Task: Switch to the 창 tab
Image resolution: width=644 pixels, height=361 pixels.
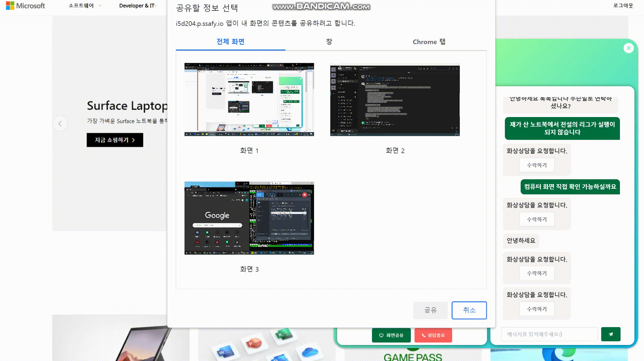Action: 329,42
